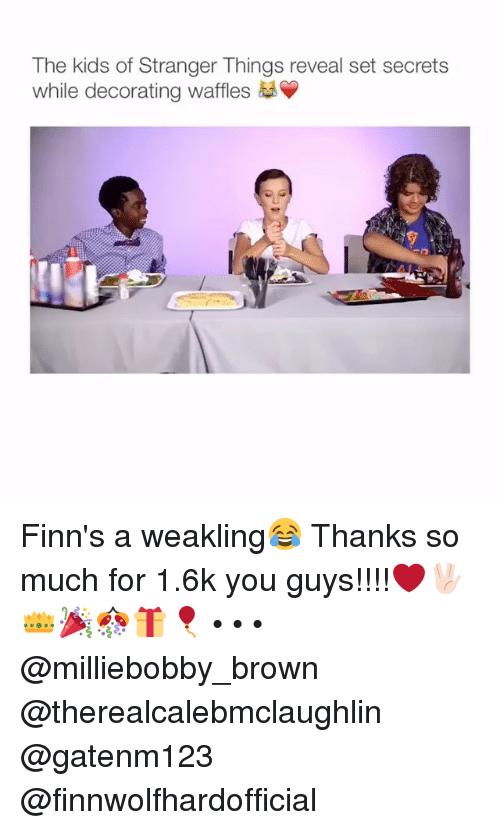The height and width of the screenshot is (830, 500).
Task: Click the crown emoji
Action: coord(39,622)
